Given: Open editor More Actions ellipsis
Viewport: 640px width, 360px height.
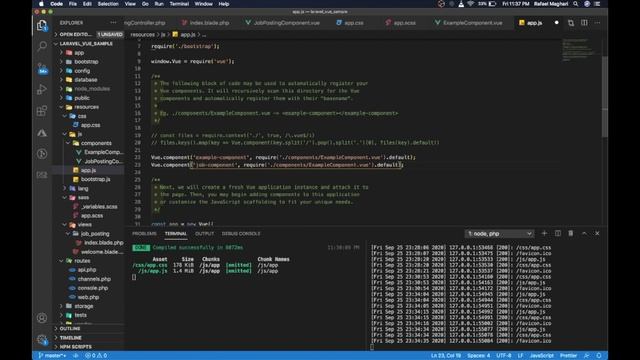Looking at the screenshot, I should (x=598, y=23).
